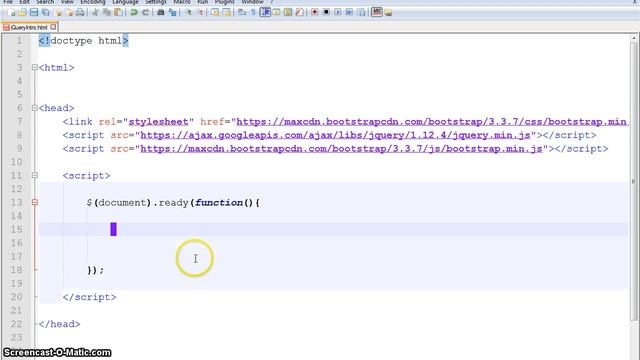
Task: Click Run macro multiple times icon
Action: (x=349, y=12)
